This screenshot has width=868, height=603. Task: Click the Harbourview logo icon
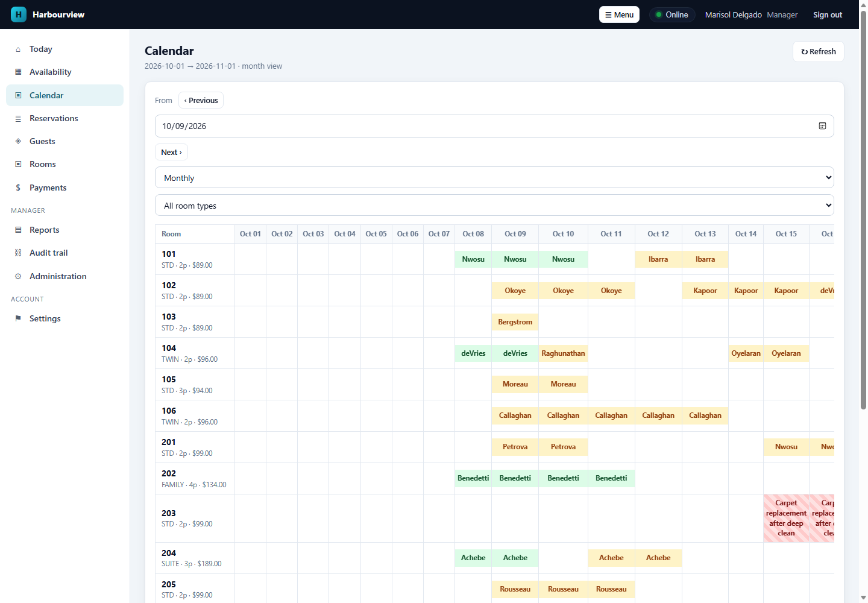click(19, 14)
